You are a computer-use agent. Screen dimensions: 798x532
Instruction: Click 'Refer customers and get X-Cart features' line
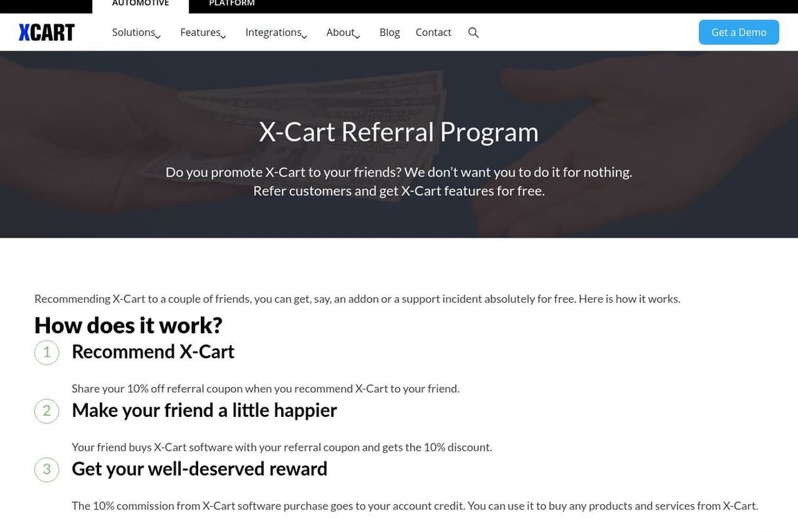coord(398,191)
